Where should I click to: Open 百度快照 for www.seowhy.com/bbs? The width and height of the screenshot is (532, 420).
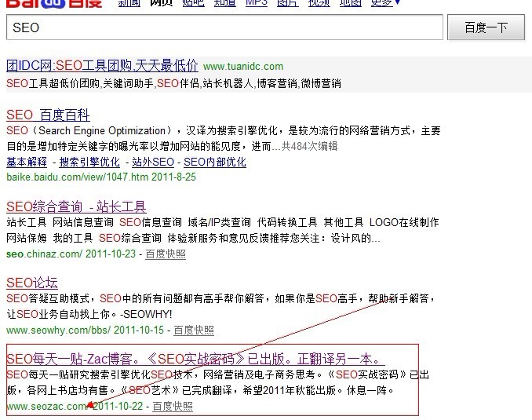point(194,330)
